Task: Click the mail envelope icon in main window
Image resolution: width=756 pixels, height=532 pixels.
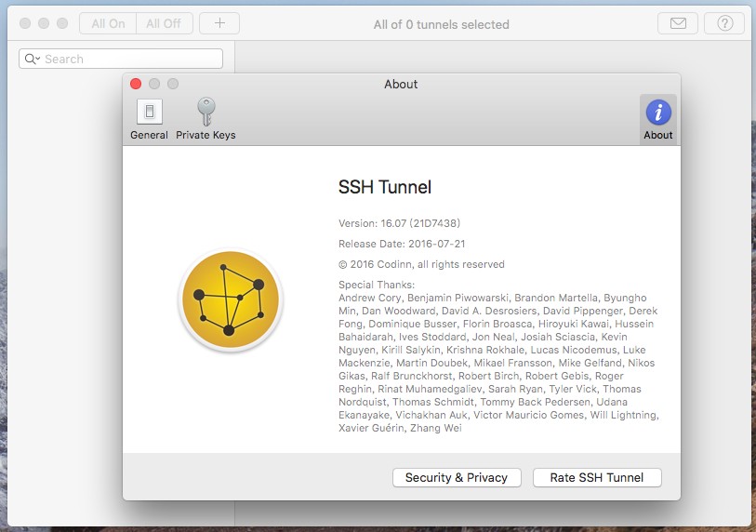Action: [x=678, y=23]
